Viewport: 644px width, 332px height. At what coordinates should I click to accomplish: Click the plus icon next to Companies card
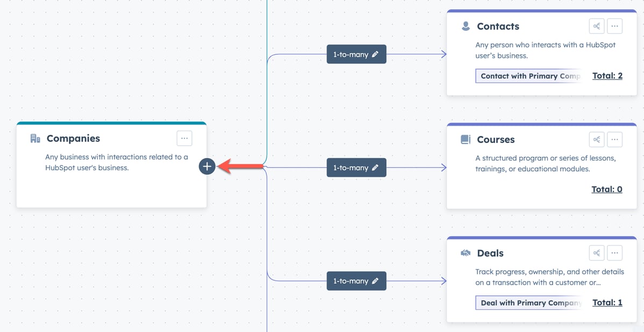[x=207, y=167]
